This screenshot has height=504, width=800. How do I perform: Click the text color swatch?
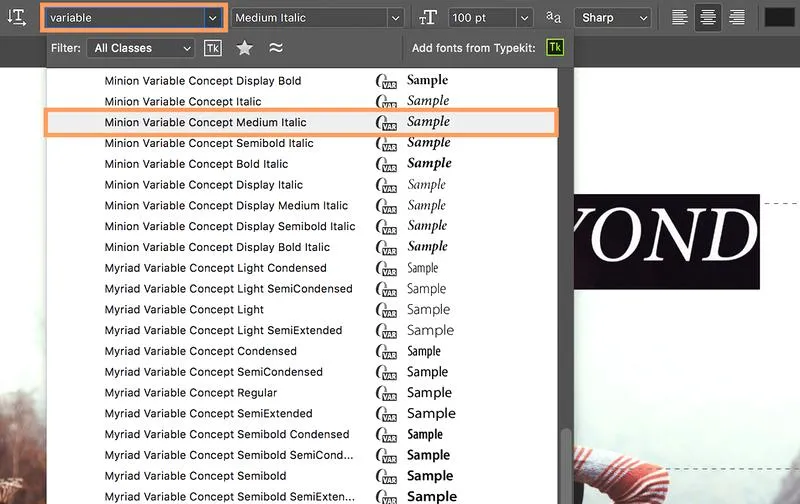point(779,17)
